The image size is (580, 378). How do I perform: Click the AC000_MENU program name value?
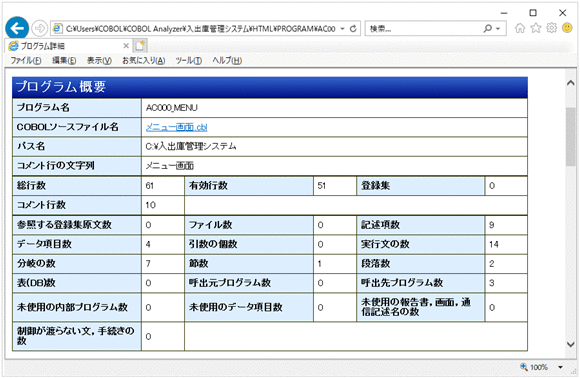[172, 108]
